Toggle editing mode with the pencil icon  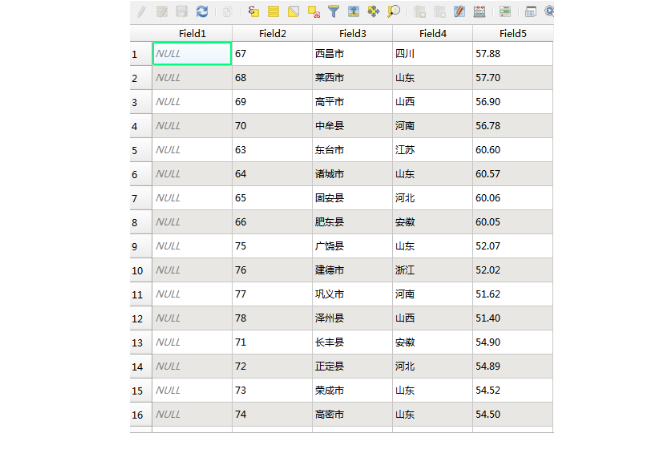click(x=141, y=12)
